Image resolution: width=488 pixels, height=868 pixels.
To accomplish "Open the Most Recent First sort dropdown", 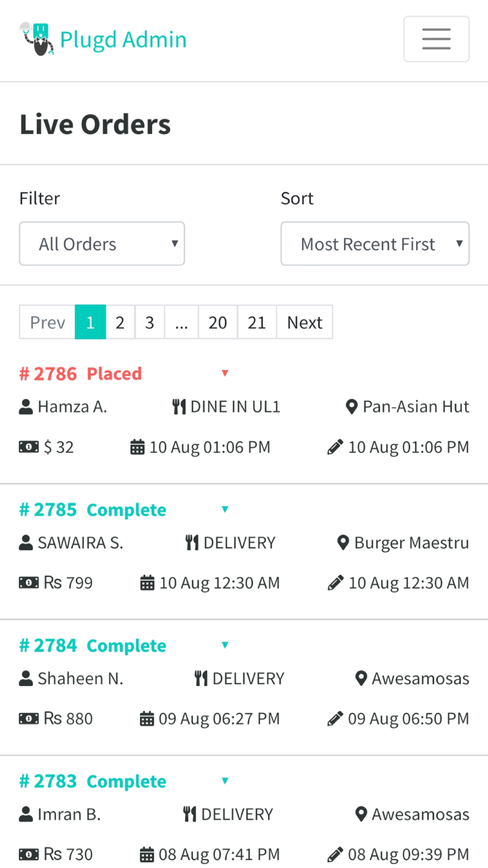I will tap(375, 244).
